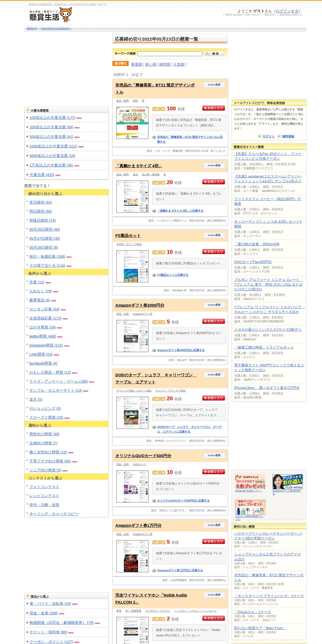This screenshot has height=644, width=322.
Task: Click 懸賞生活 breadcrumb link
Action: (x=32, y=29)
